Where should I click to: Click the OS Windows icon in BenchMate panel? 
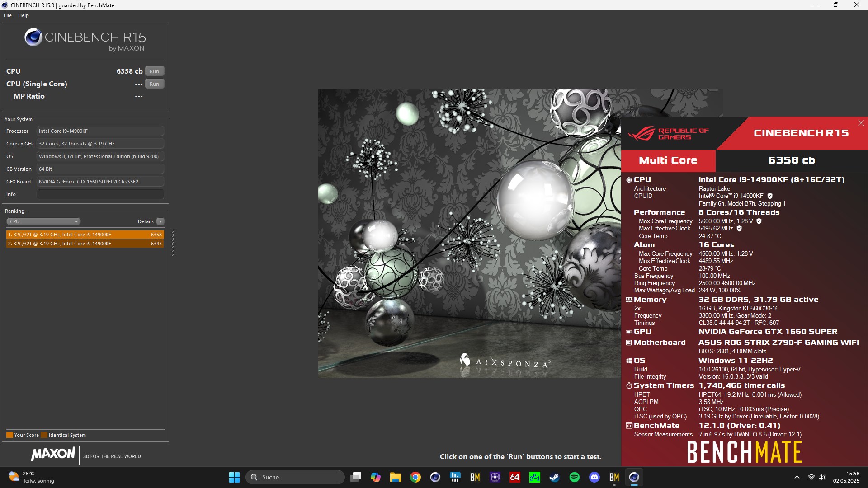click(x=629, y=361)
